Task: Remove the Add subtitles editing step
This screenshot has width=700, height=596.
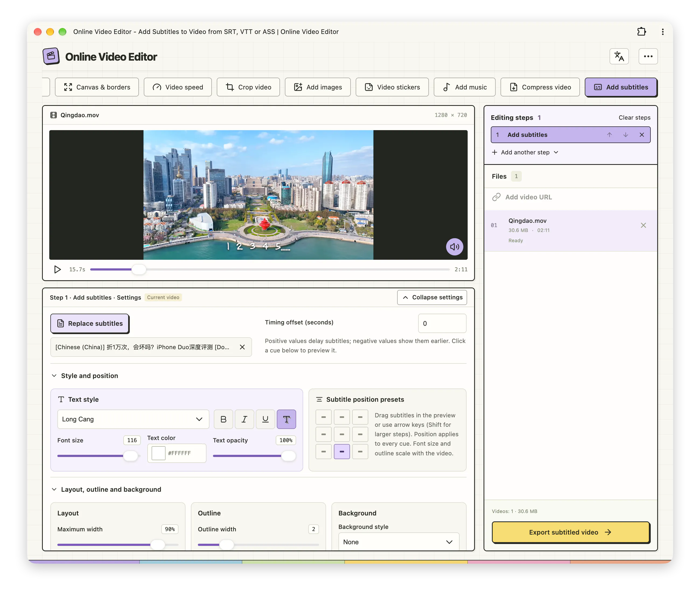Action: (x=642, y=135)
